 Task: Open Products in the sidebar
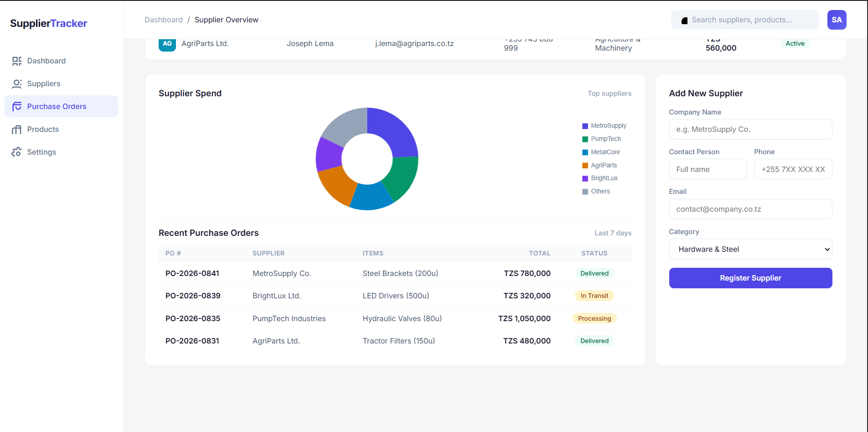pos(61,129)
